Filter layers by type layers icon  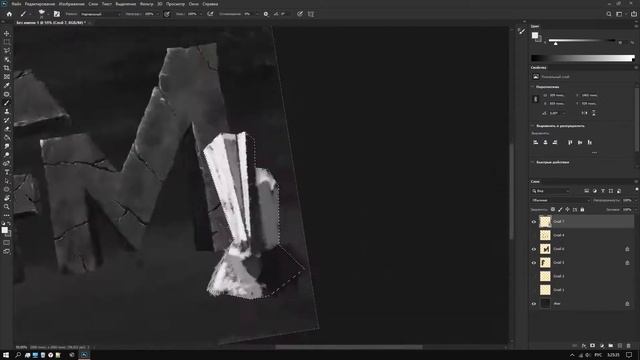pyautogui.click(x=603, y=191)
